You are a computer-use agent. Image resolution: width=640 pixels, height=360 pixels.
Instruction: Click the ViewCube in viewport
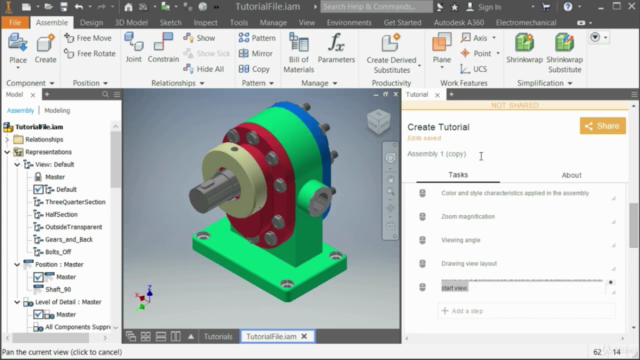(x=379, y=121)
